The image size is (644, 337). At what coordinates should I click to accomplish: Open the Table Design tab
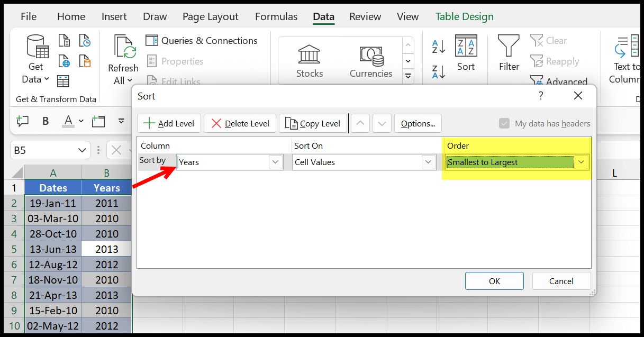(x=464, y=16)
